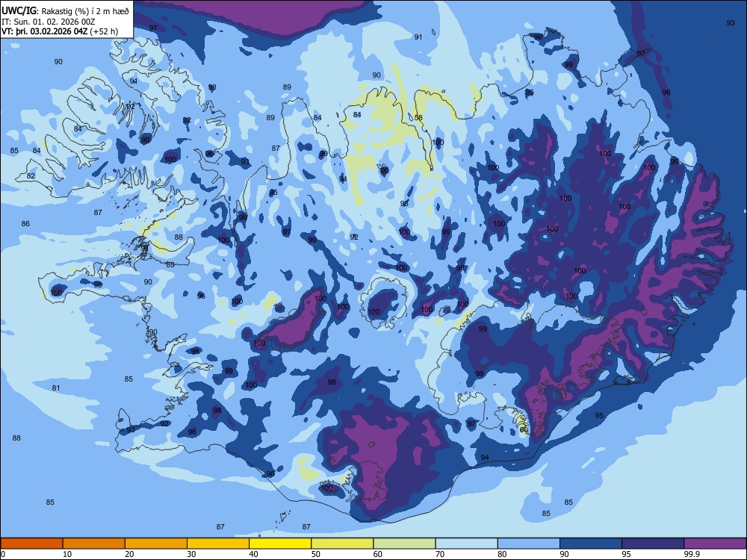Viewport: 747px width, 560px height.
Task: Click the '82' humidity value on the map
Action: pyautogui.click(x=31, y=175)
